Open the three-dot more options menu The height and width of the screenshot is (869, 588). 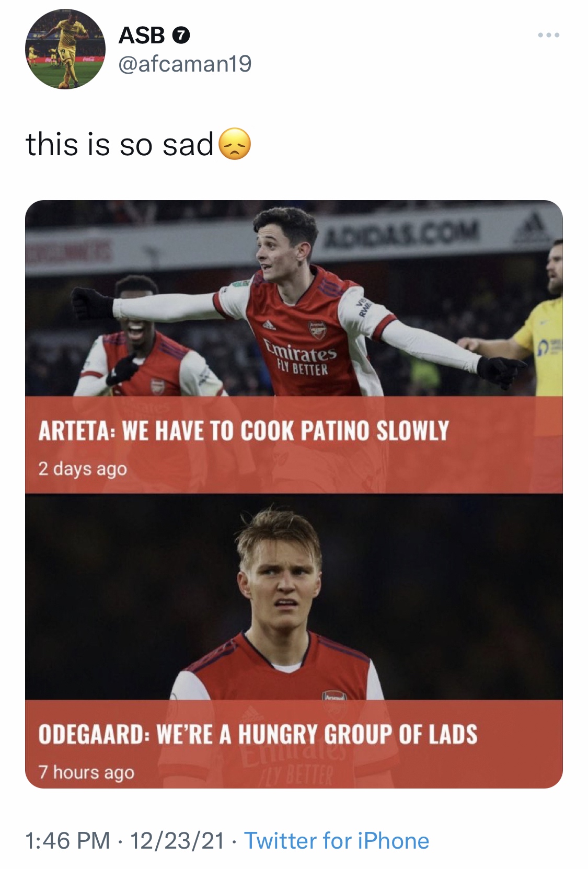point(548,36)
